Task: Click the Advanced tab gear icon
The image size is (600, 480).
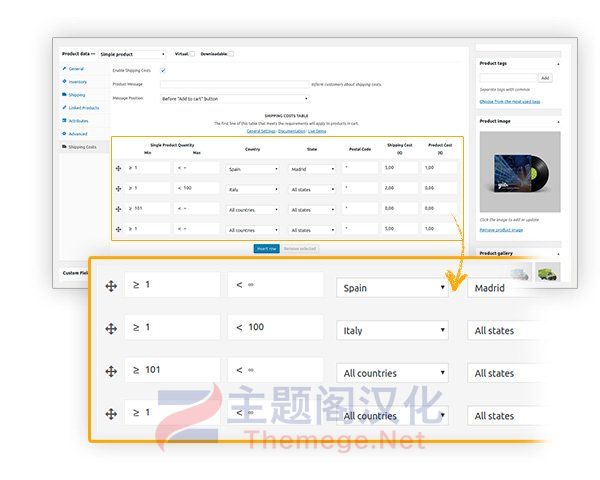Action: (64, 134)
